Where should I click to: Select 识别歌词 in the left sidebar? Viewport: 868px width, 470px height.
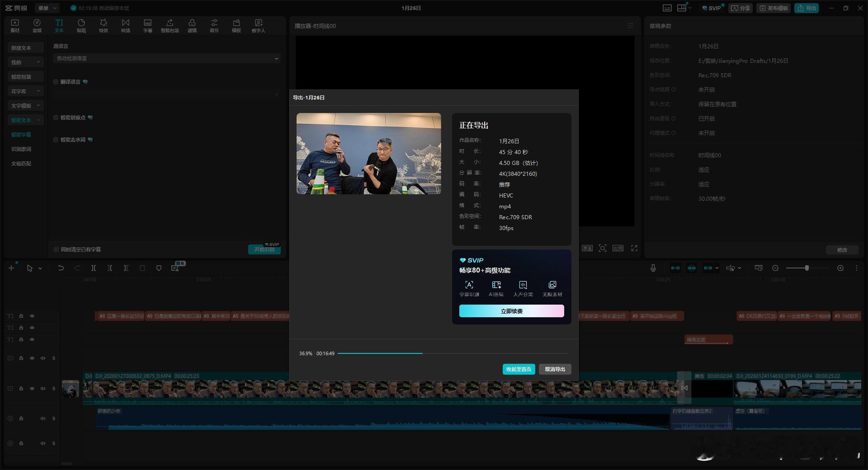pos(21,149)
